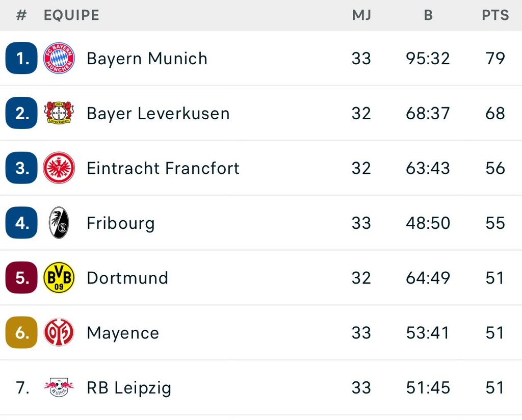Screen dimensions: 522x420
Task: Click the Bayer Leverkusen club logo
Action: click(59, 113)
